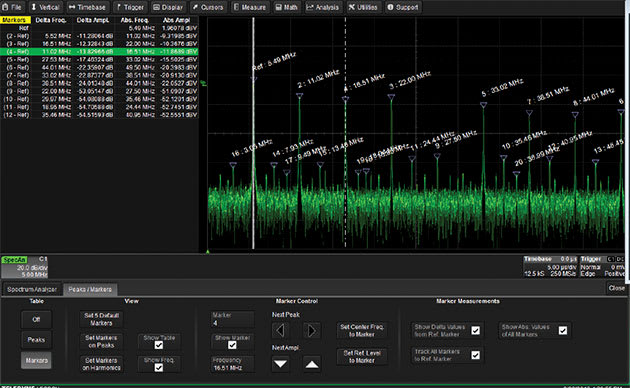Viewport: 630px width, 388px height.
Task: Click Set 5 Default Markers button
Action: tap(101, 319)
